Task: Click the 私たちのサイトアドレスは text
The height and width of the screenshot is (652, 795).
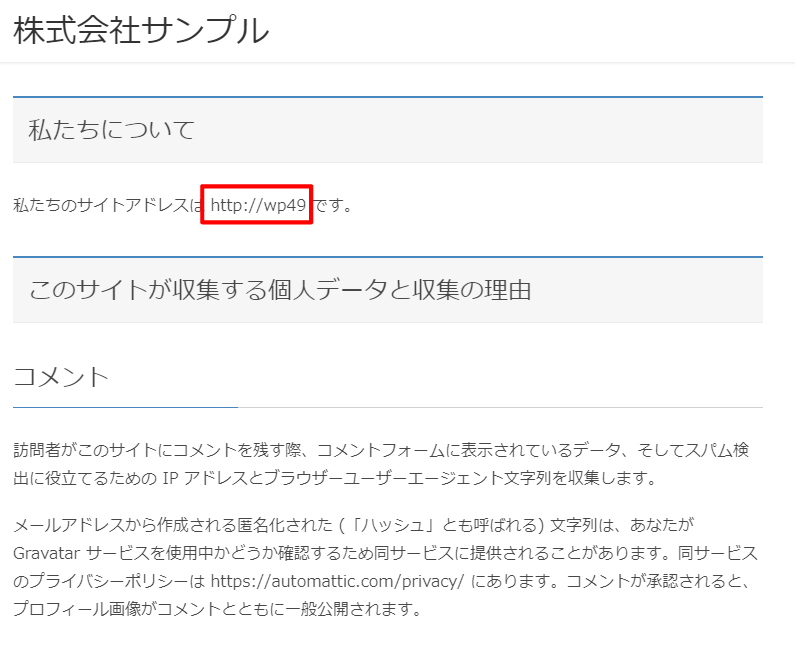Action: [107, 205]
